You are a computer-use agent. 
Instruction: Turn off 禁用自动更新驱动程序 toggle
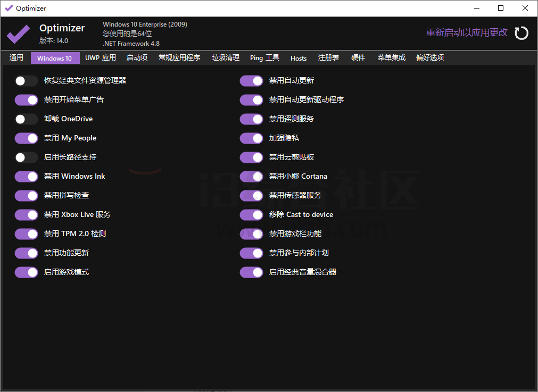tap(252, 100)
